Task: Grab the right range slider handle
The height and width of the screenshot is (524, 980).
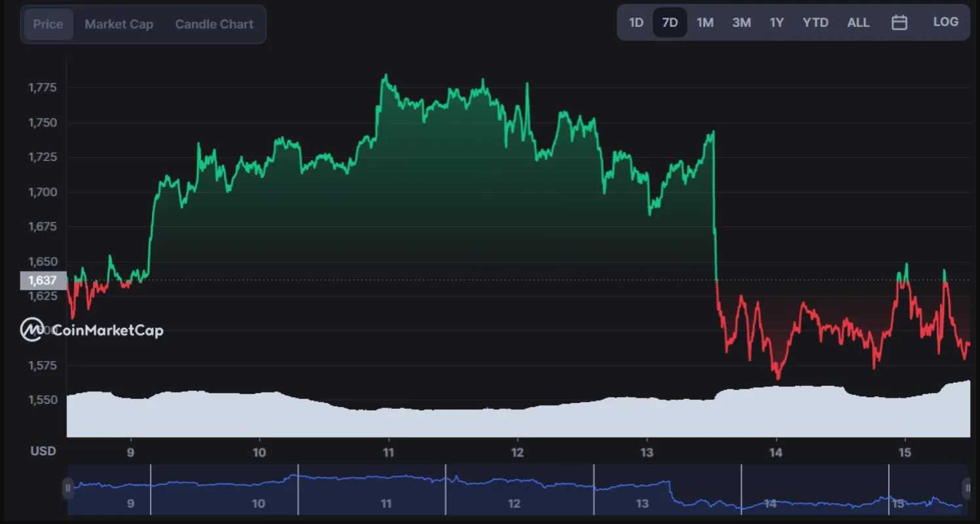Action: click(x=968, y=488)
